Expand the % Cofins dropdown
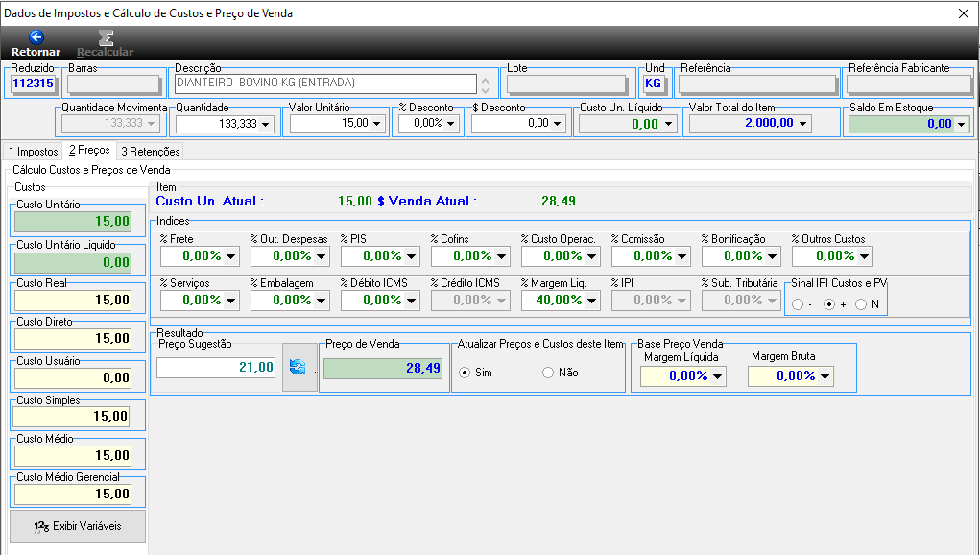The image size is (980, 555). pyautogui.click(x=501, y=256)
